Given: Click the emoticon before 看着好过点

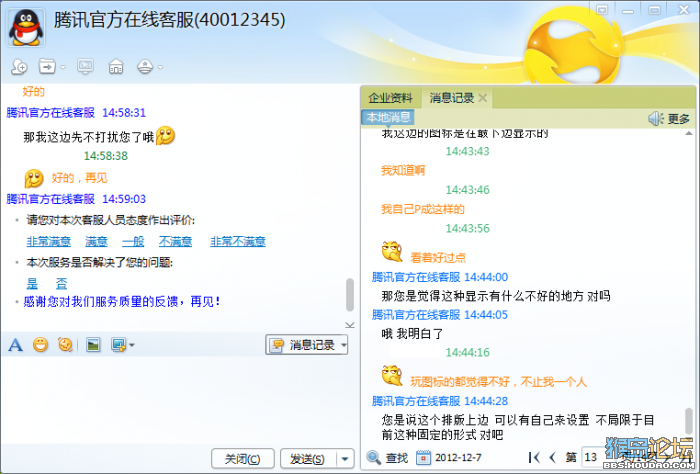Looking at the screenshot, I should click(x=392, y=252).
